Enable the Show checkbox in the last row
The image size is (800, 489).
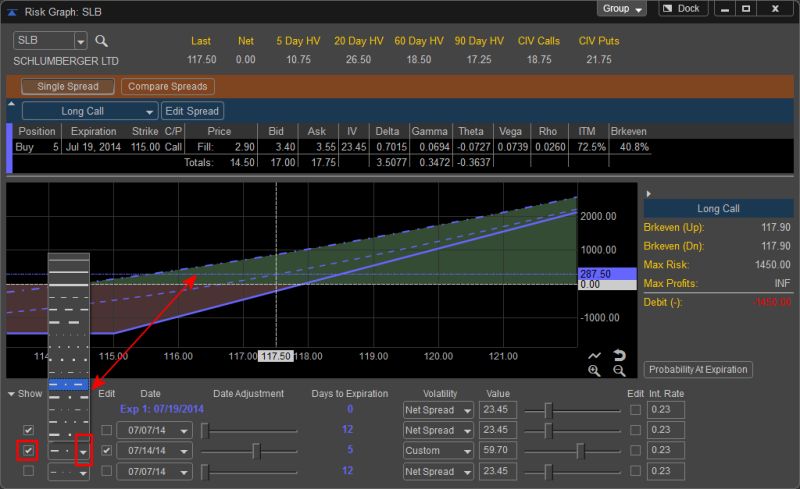click(x=29, y=471)
